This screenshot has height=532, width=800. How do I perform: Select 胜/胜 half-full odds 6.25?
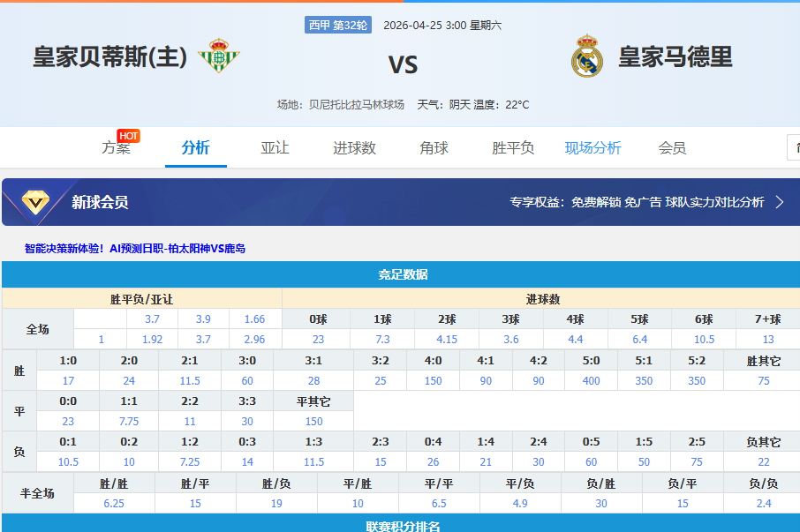click(114, 504)
